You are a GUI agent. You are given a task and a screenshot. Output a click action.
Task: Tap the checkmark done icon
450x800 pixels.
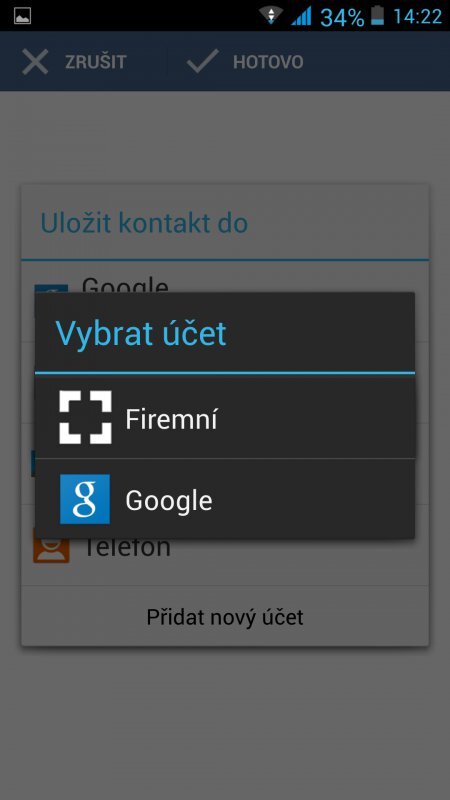[203, 62]
